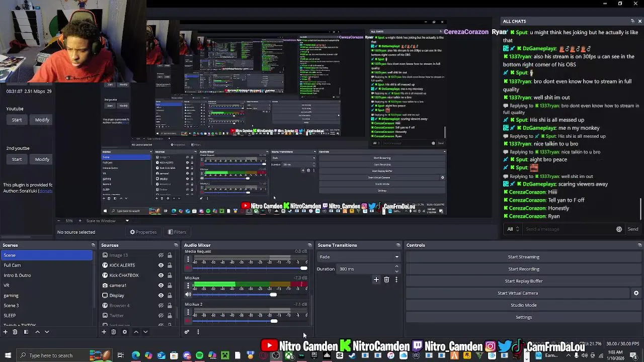Open scene filters icon in Scenes toolbar
This screenshot has width=644, height=362.
pos(26,332)
